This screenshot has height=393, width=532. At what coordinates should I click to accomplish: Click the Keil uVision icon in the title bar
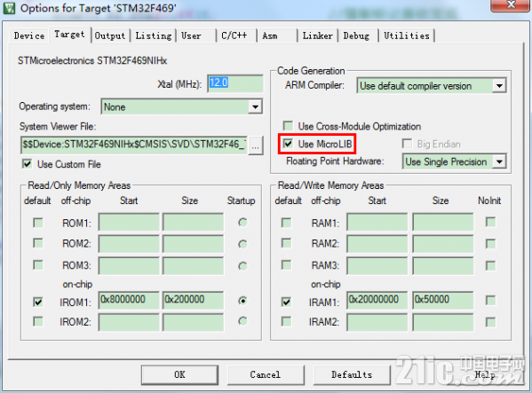tap(9, 8)
